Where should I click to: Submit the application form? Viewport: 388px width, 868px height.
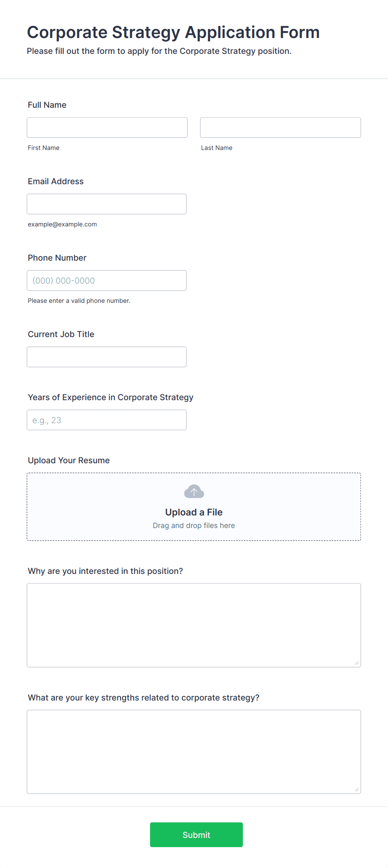[197, 835]
